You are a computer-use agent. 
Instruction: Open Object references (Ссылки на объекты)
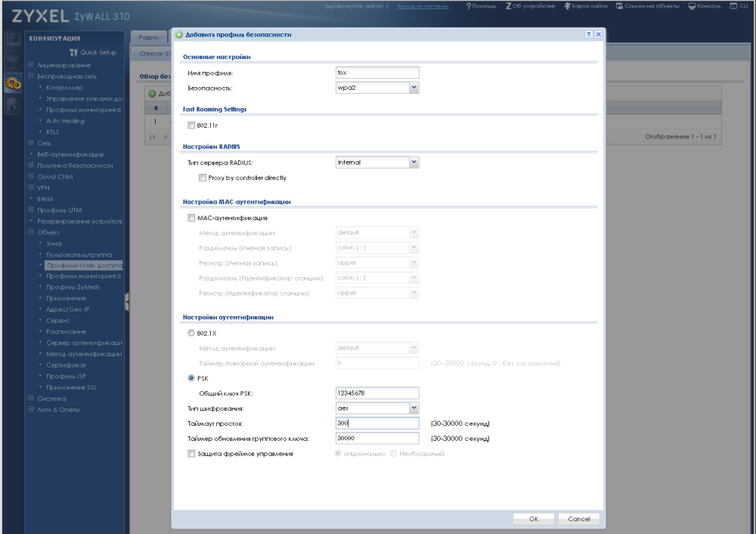pyautogui.click(x=648, y=6)
